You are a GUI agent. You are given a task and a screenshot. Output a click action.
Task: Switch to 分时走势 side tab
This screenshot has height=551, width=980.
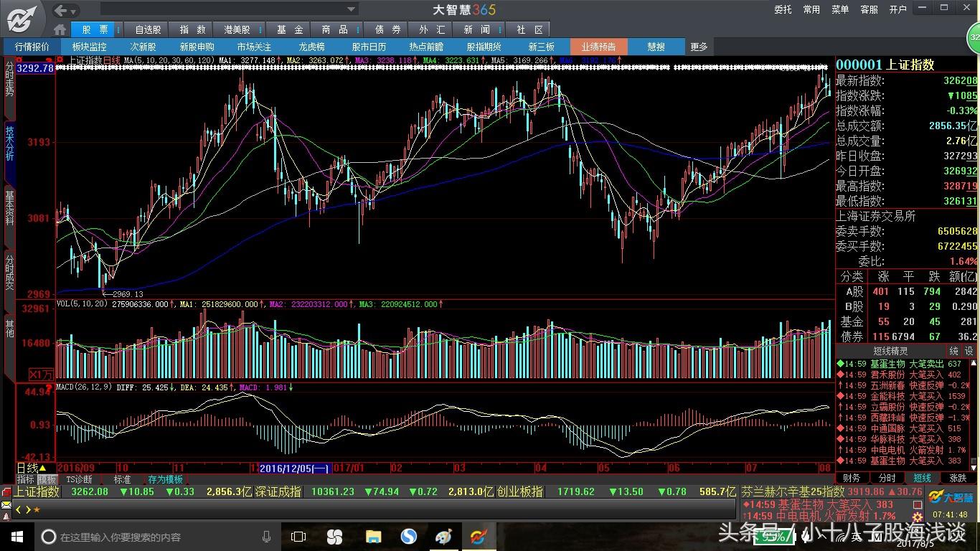[9, 87]
